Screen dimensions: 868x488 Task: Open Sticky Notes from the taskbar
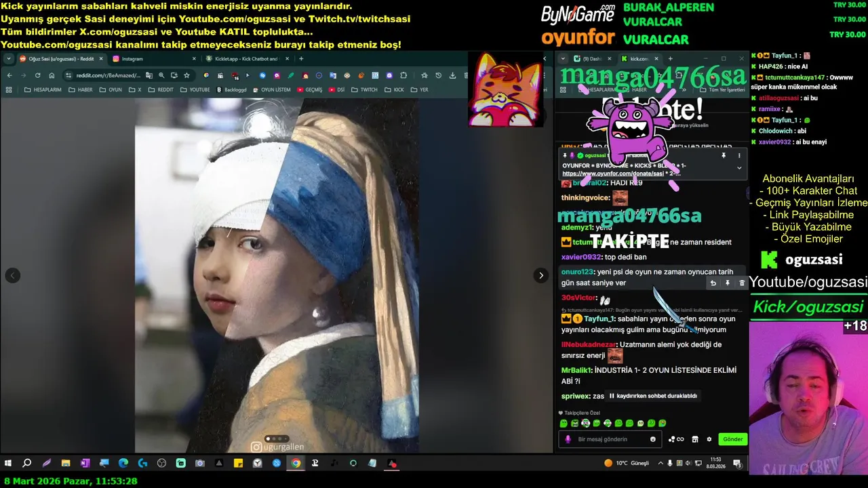pyautogui.click(x=238, y=464)
